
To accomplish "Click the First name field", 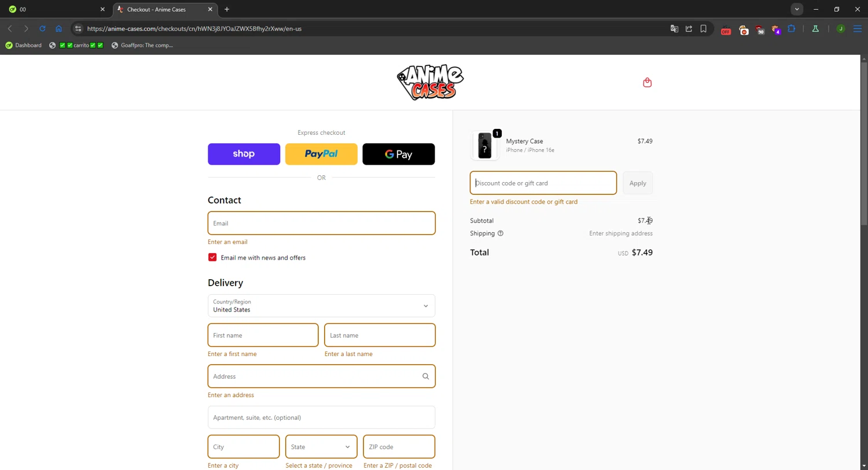I will pyautogui.click(x=263, y=335).
